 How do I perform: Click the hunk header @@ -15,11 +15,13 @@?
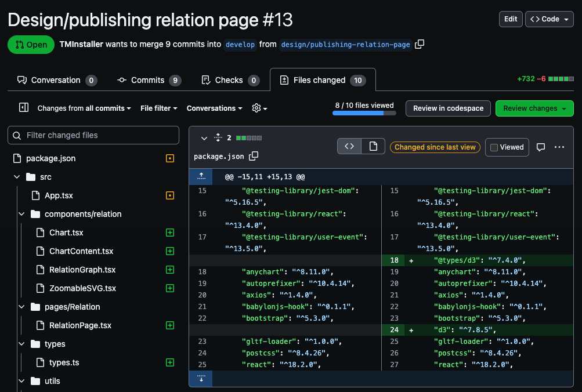pos(265,177)
